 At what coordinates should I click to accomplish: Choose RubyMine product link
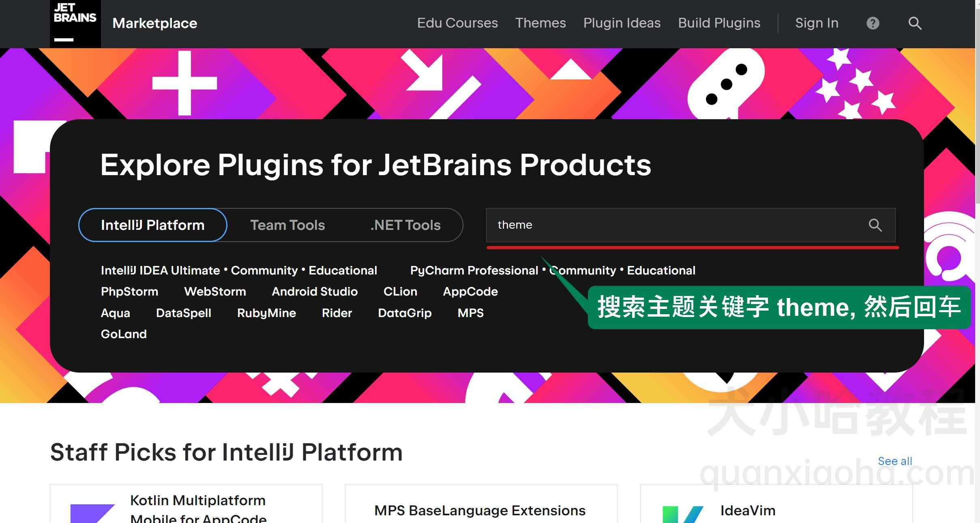(266, 313)
